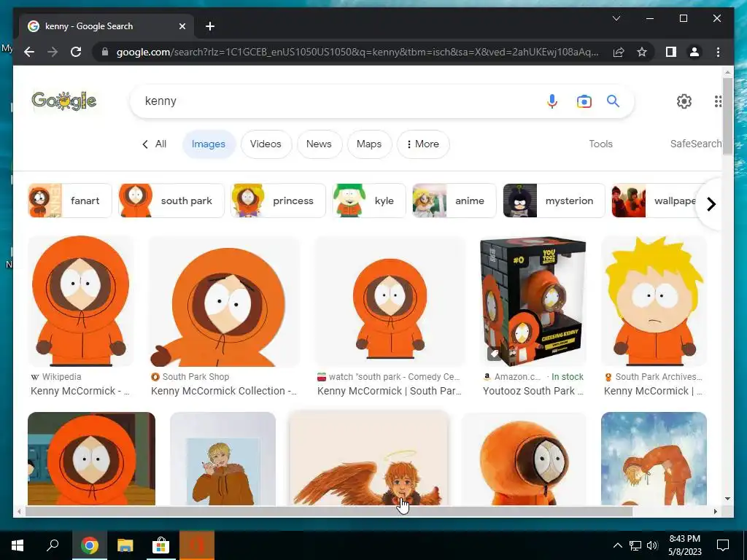Click the Kenny McCormick Collection link
This screenshot has height=560, width=747.
(224, 391)
